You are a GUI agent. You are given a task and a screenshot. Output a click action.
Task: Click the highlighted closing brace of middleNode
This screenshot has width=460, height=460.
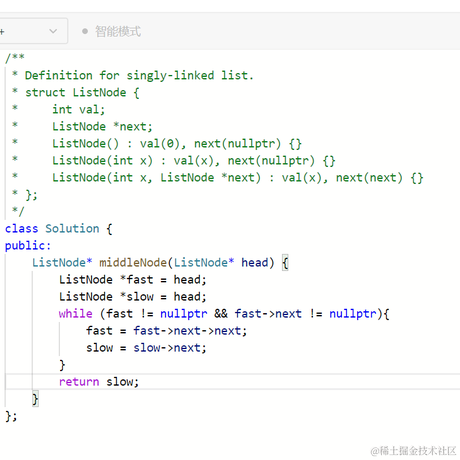35,399
